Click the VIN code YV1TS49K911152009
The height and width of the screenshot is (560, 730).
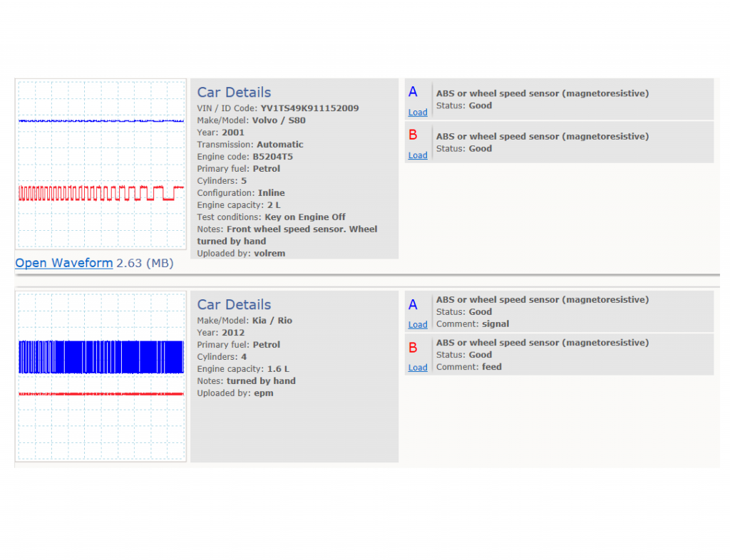(309, 108)
